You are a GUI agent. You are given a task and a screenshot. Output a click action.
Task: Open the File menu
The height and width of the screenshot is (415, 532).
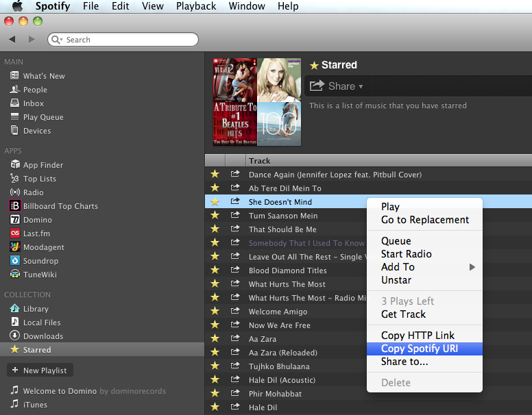pos(90,6)
